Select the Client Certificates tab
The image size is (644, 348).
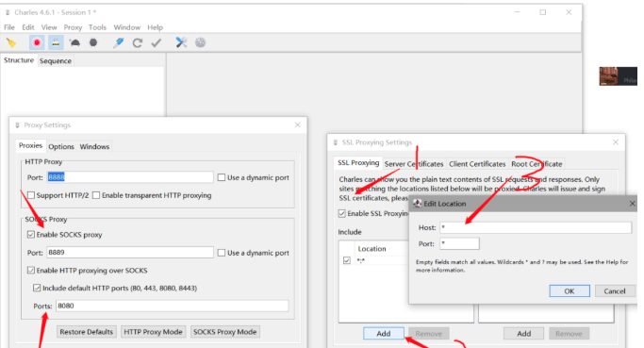(477, 163)
